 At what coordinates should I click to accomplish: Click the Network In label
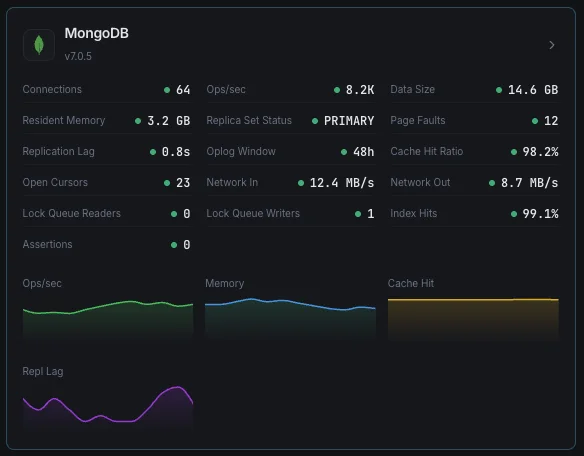point(232,182)
